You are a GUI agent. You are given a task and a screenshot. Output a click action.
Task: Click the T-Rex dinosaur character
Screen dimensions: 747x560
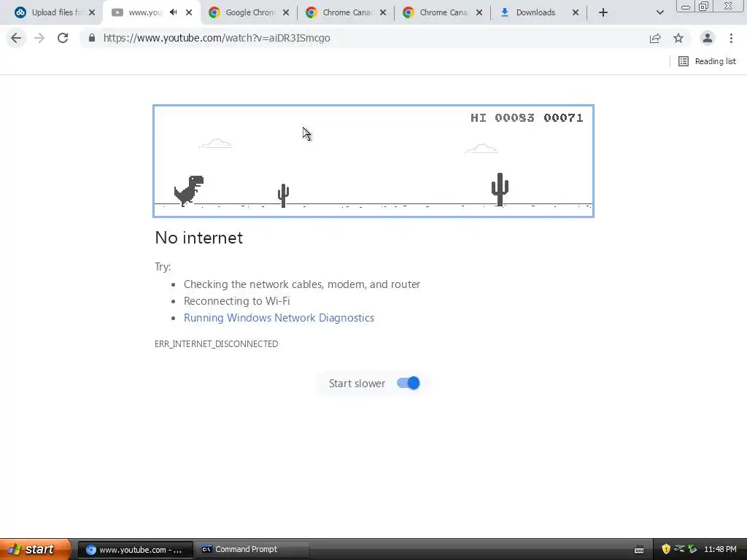(x=189, y=190)
